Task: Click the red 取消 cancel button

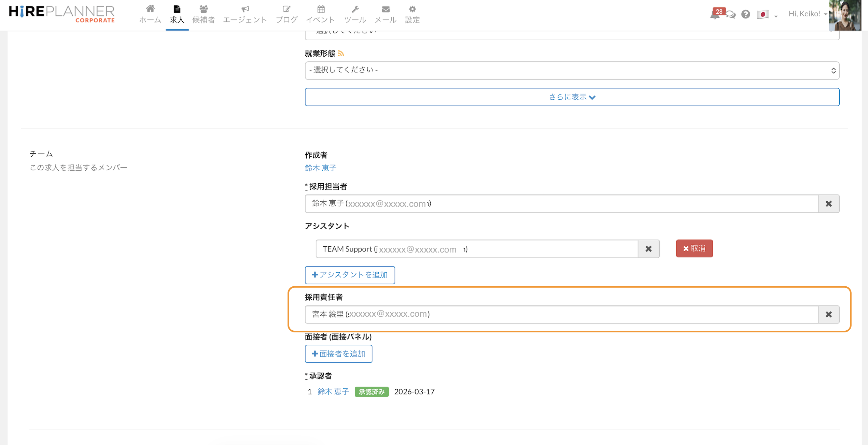Action: [x=694, y=248]
